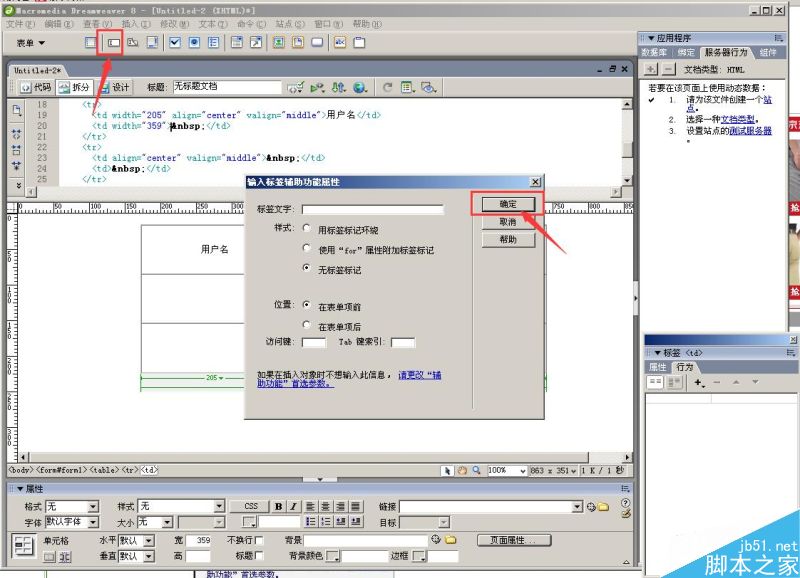Insert a File Field form element
The image size is (800, 578).
coord(298,42)
